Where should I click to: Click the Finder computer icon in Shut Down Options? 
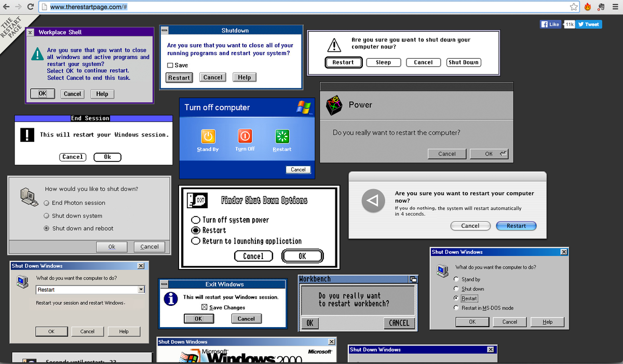pyautogui.click(x=197, y=201)
